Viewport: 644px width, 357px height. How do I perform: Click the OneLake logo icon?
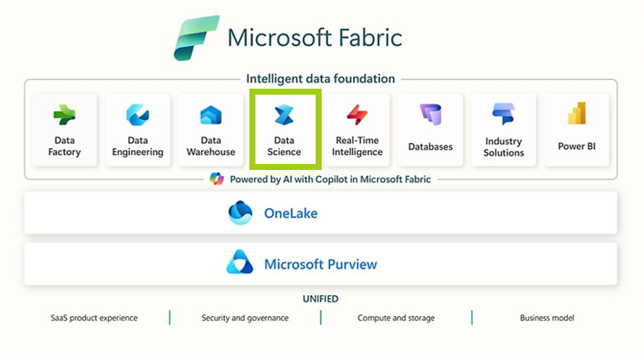[240, 213]
